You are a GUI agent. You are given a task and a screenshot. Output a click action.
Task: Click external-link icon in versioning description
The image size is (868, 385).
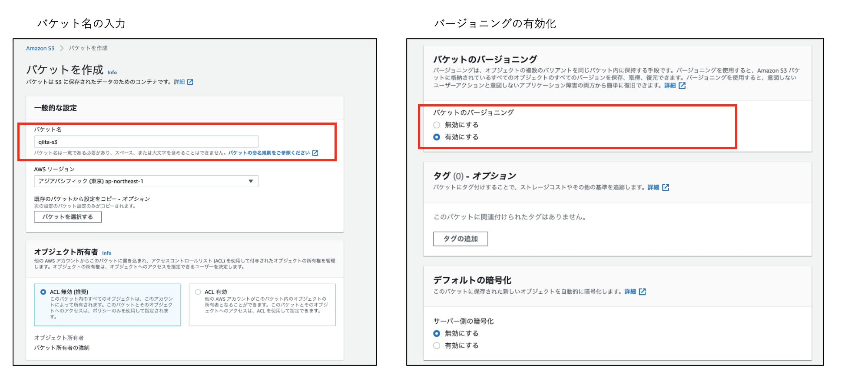(x=682, y=86)
